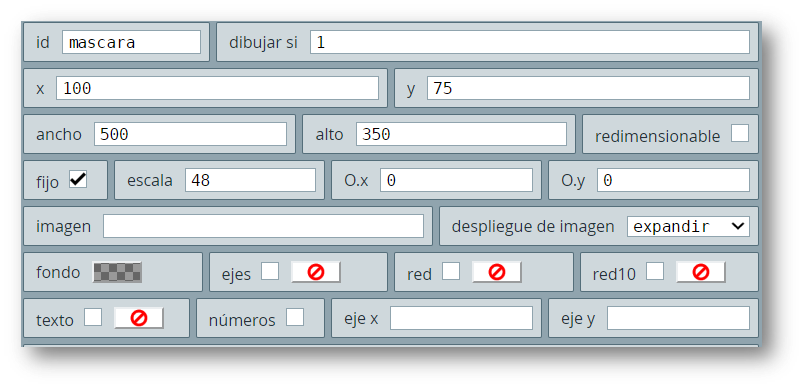The width and height of the screenshot is (804, 389).
Task: Toggle the red checkbox
Action: [451, 272]
